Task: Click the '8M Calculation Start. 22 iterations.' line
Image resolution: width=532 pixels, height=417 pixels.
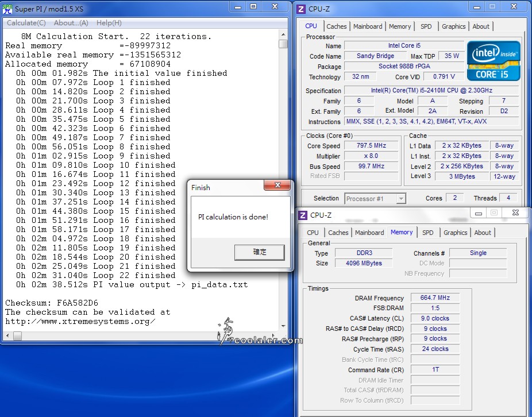Action: tap(116, 37)
